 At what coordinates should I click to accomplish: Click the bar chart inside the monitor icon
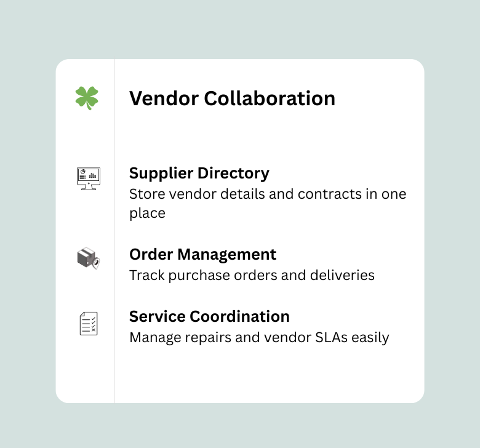tap(93, 175)
